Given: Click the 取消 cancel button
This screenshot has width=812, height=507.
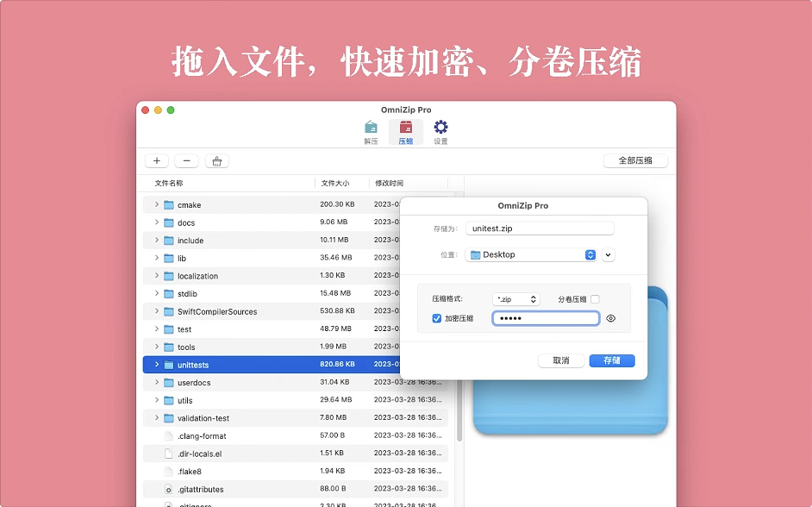Looking at the screenshot, I should (560, 360).
